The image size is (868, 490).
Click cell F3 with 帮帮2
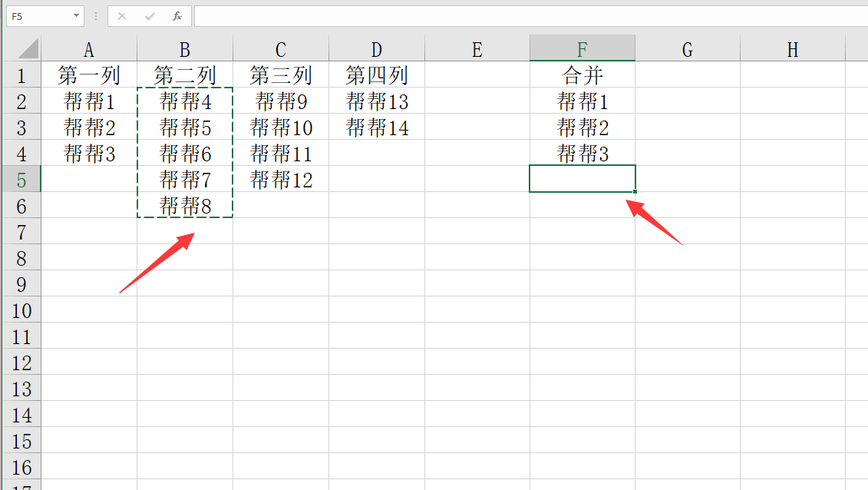pyautogui.click(x=583, y=127)
